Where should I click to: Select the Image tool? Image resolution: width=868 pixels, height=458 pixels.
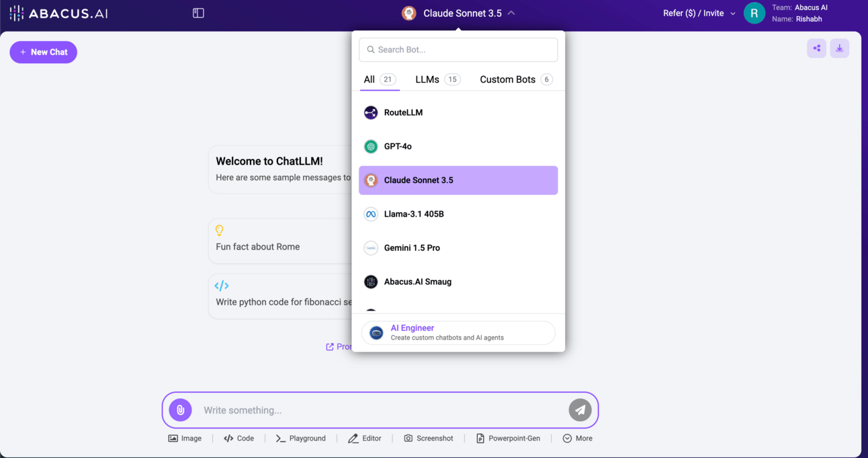click(x=185, y=438)
